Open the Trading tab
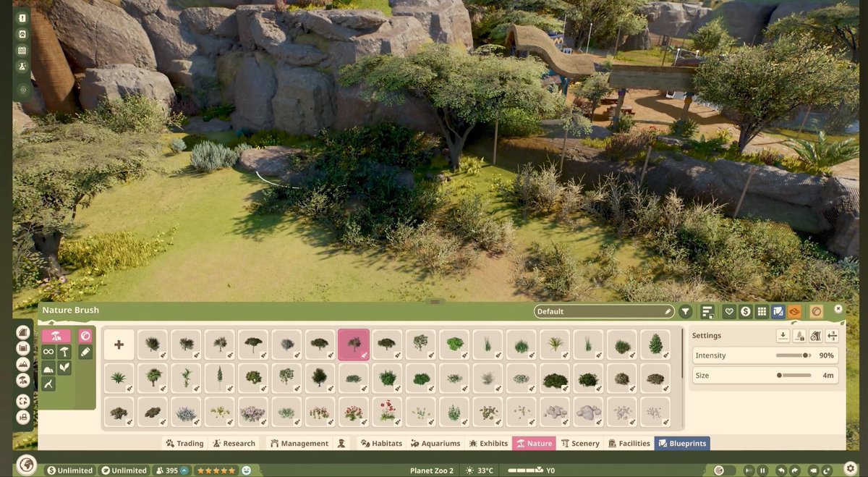868x477 pixels. 184,444
